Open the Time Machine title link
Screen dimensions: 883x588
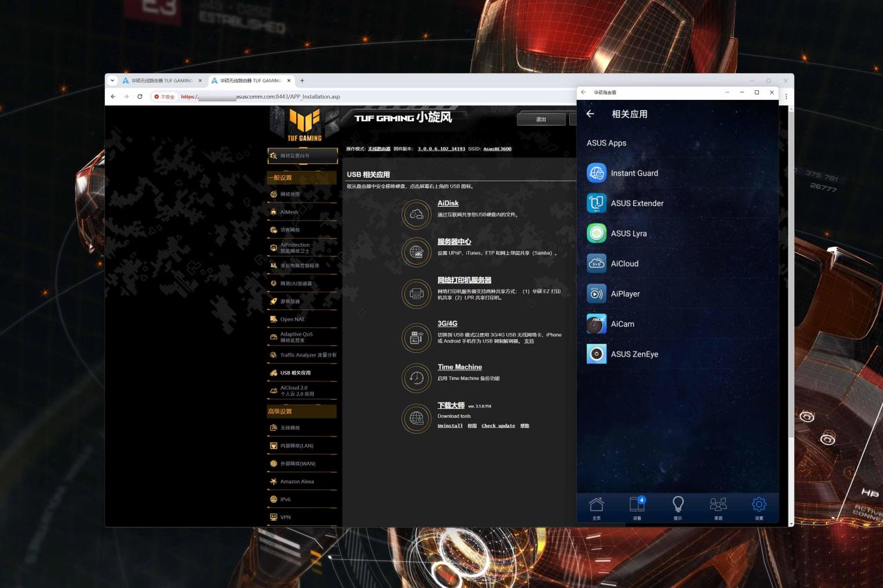pos(459,367)
